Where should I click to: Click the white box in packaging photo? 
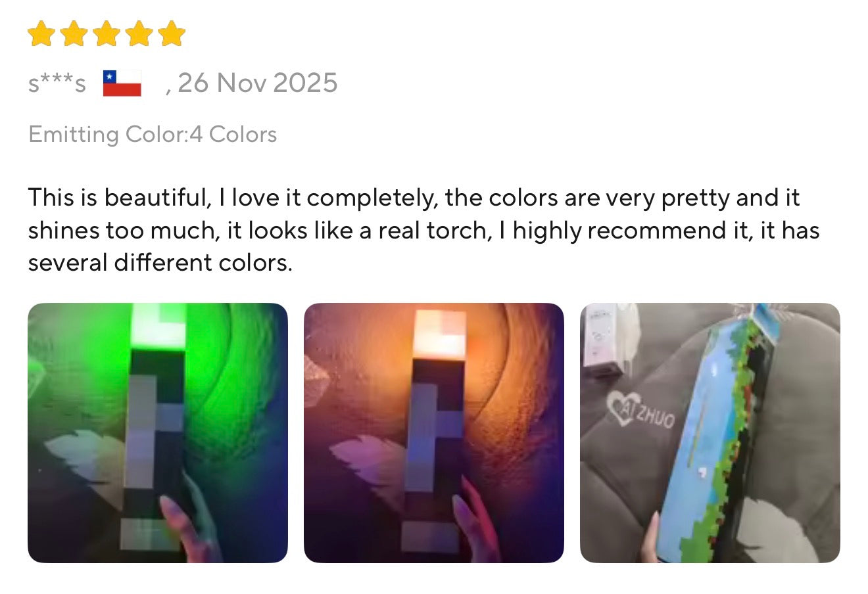click(602, 339)
